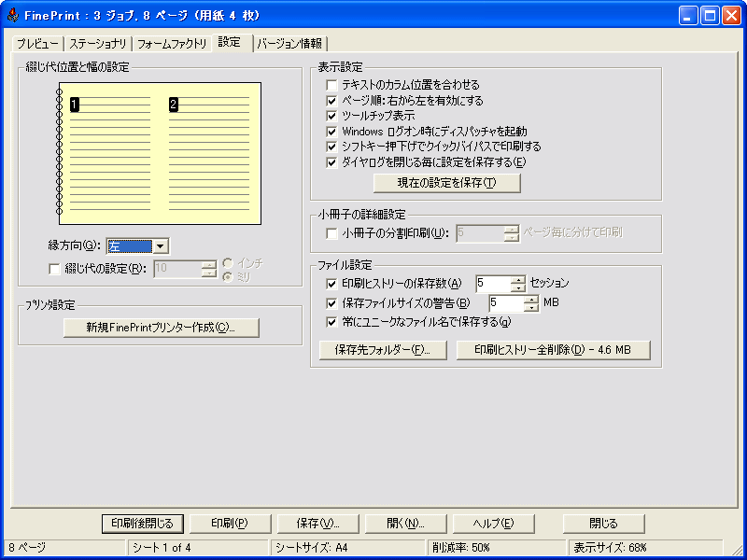Decrease 保存ファイルサイズの警告 MB down arrow

[x=531, y=306]
